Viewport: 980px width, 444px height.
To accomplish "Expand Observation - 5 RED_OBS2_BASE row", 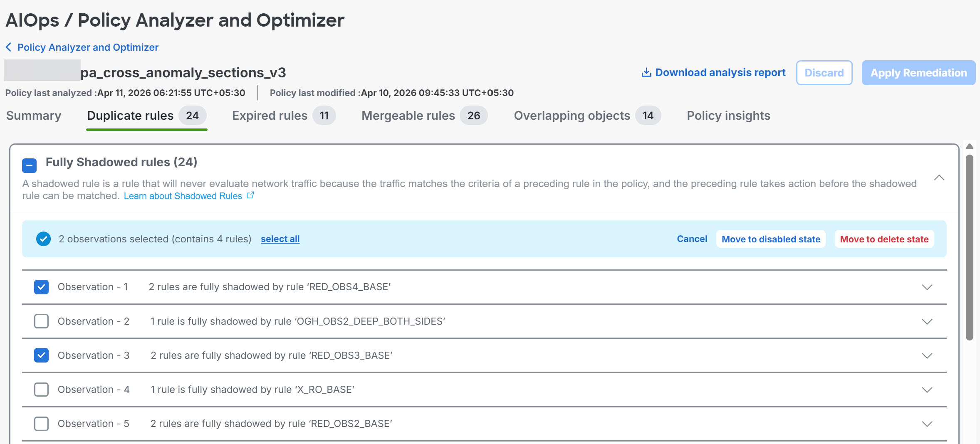I will [x=927, y=424].
